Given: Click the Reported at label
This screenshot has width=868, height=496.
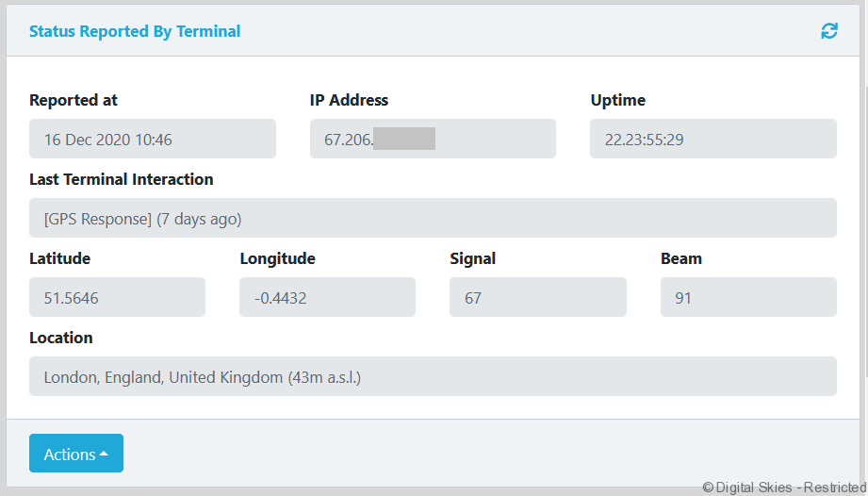Looking at the screenshot, I should (74, 100).
